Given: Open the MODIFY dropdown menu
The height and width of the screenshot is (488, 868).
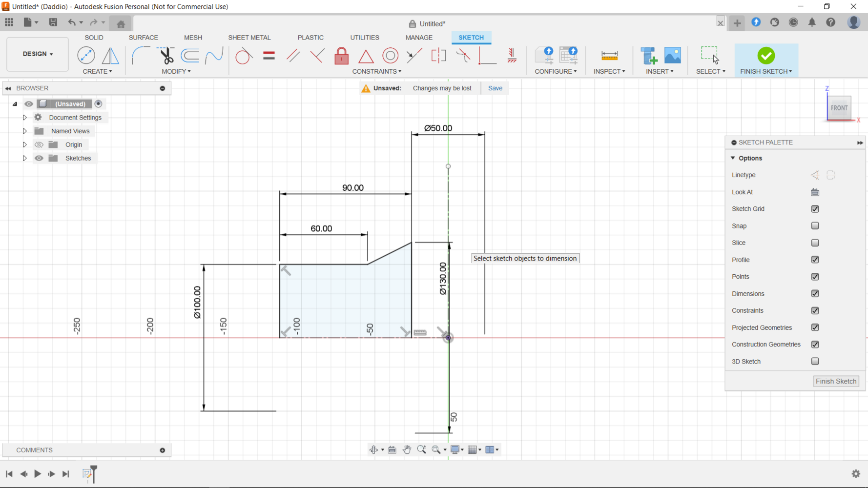Looking at the screenshot, I should 176,71.
